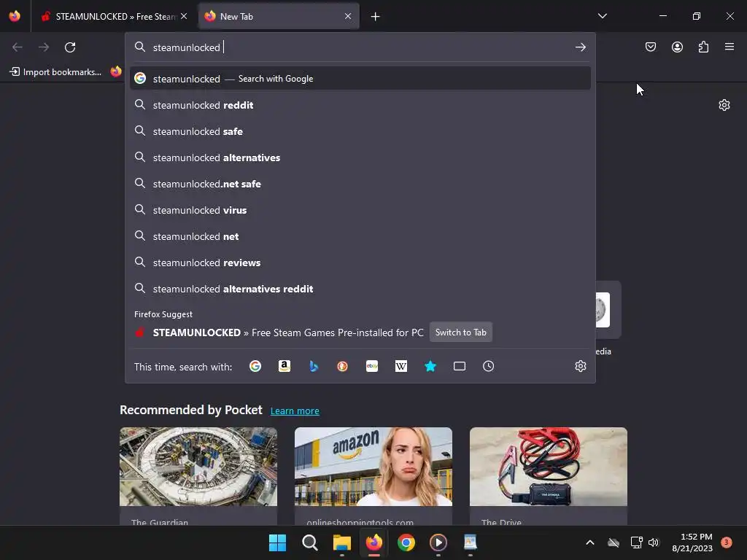Open the List all tabs dropdown
Image resolution: width=747 pixels, height=560 pixels.
[x=602, y=16]
